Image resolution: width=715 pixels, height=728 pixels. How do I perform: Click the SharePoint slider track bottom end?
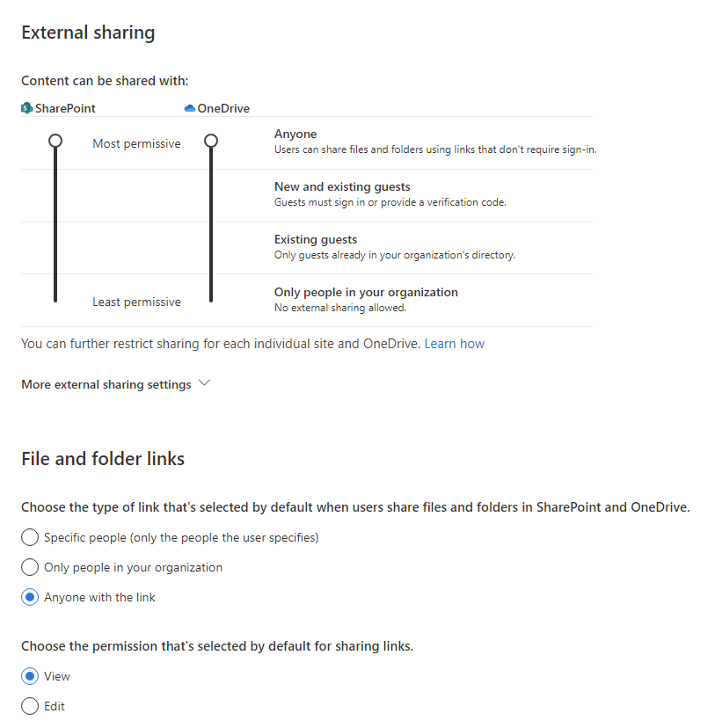(55, 298)
